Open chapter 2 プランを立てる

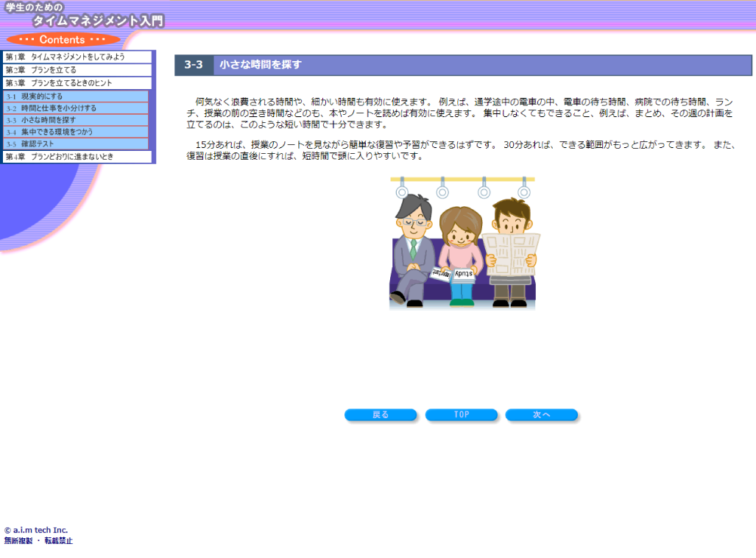click(x=77, y=70)
